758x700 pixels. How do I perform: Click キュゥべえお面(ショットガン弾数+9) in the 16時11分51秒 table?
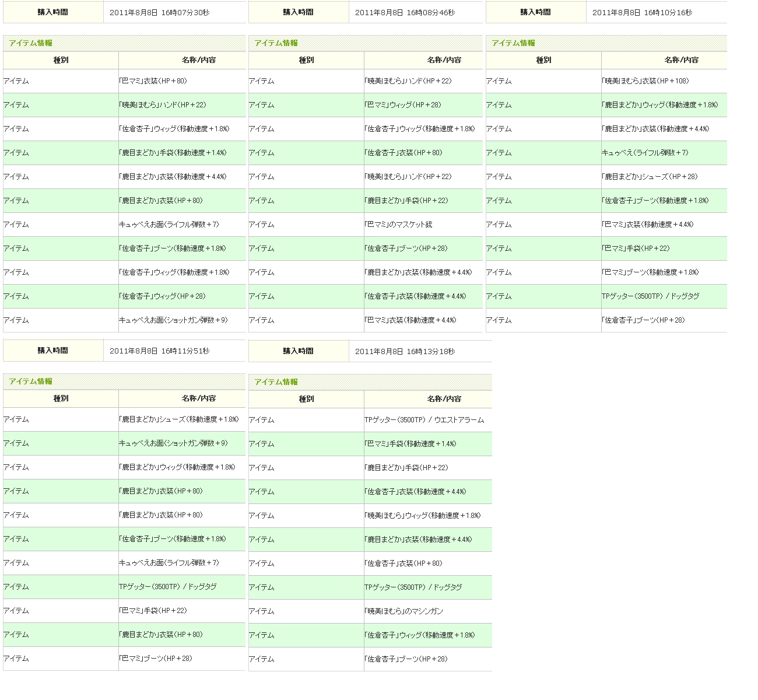173,443
